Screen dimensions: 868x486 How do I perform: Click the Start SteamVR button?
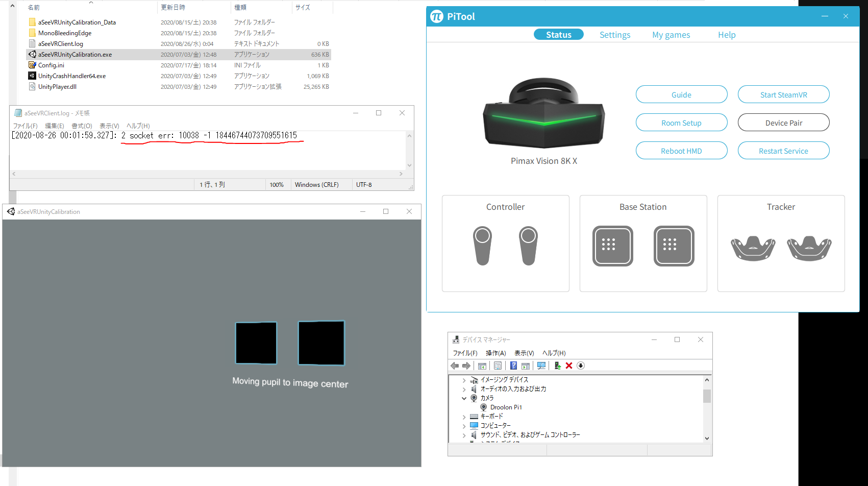(783, 94)
